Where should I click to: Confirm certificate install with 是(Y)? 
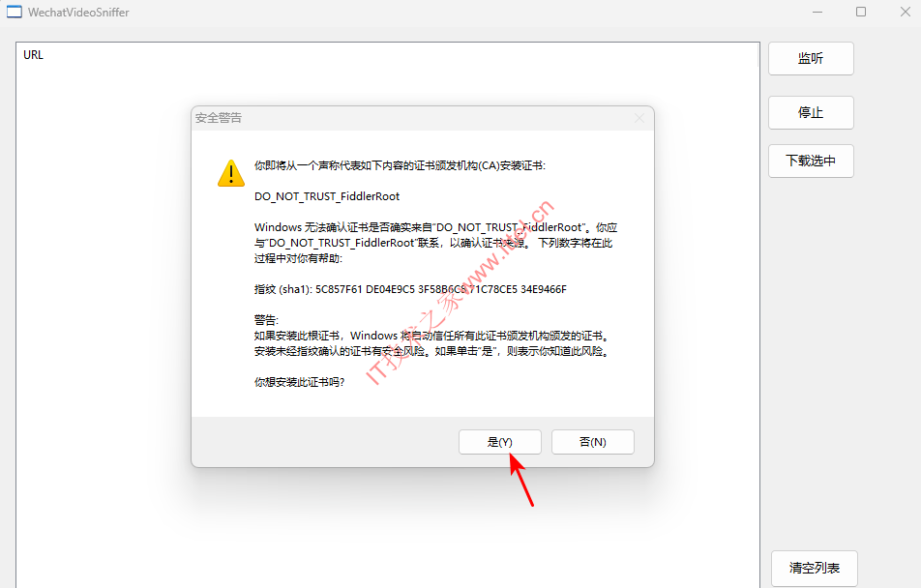click(x=500, y=442)
